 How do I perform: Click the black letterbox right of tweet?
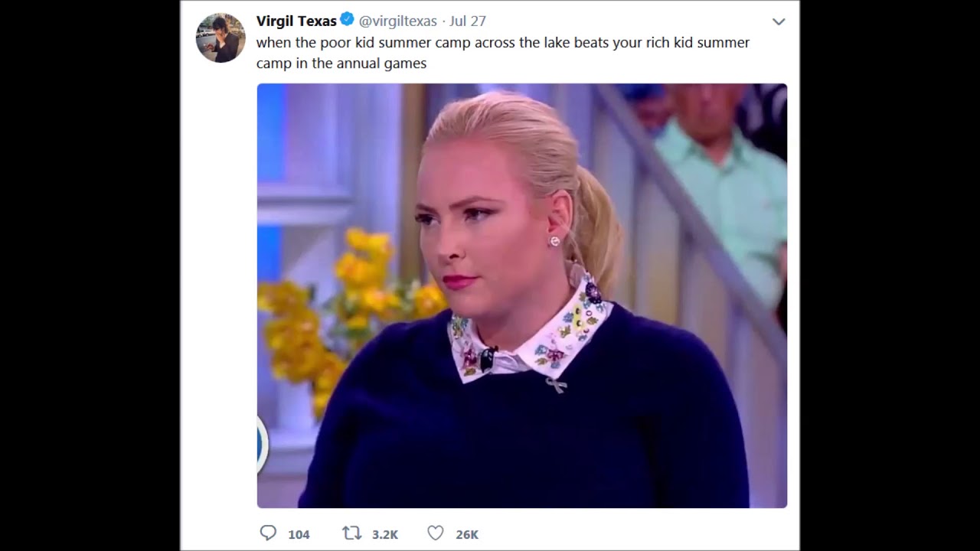tap(890, 275)
